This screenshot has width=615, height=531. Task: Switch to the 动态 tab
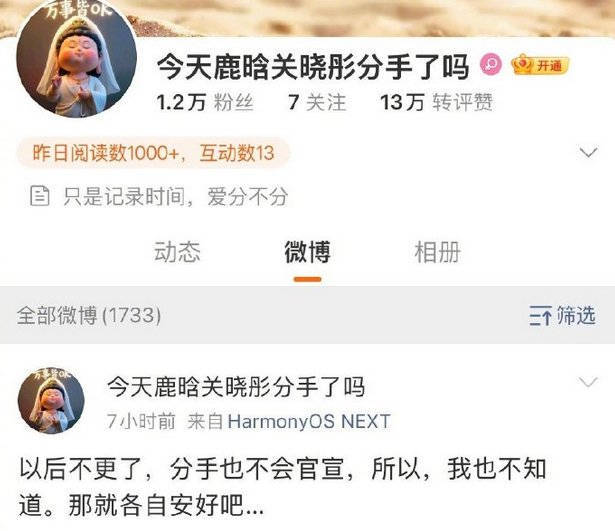tap(177, 252)
